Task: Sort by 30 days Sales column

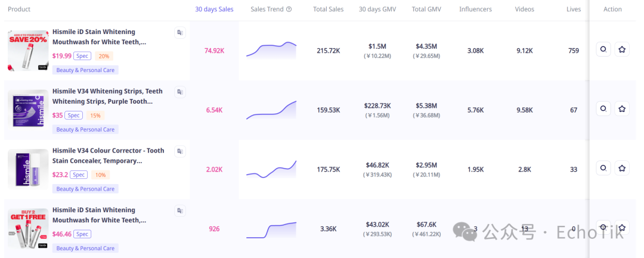Action: [214, 9]
